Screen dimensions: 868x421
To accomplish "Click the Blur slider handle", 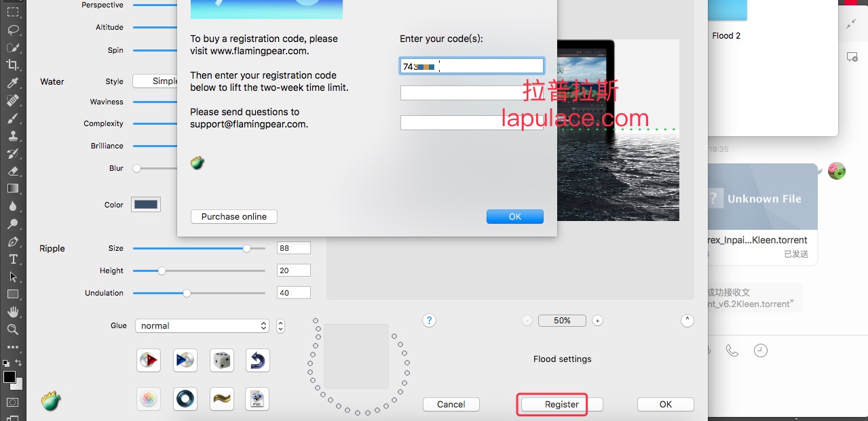I will 136,169.
